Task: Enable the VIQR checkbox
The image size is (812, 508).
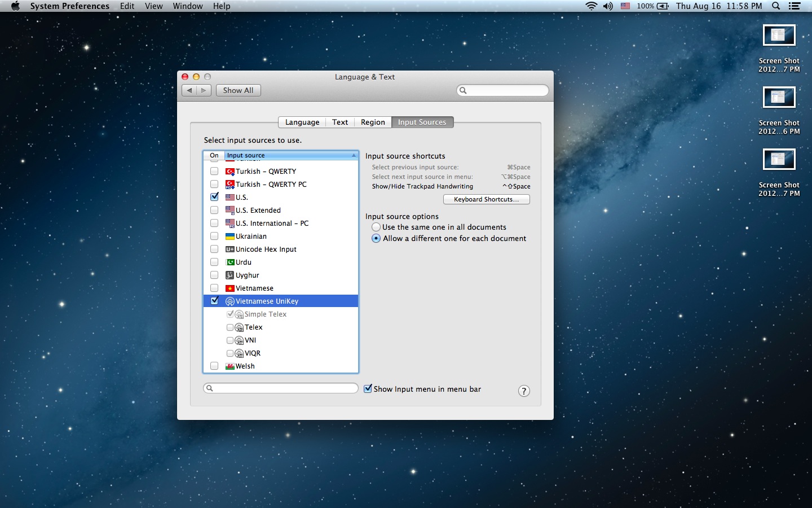Action: coord(230,353)
